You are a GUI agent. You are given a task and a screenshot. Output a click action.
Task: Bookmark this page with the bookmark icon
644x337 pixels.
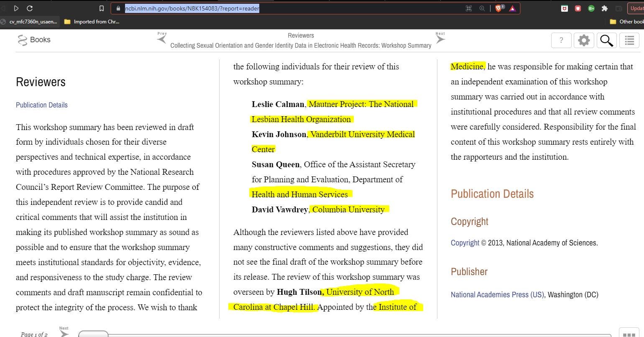point(102,8)
